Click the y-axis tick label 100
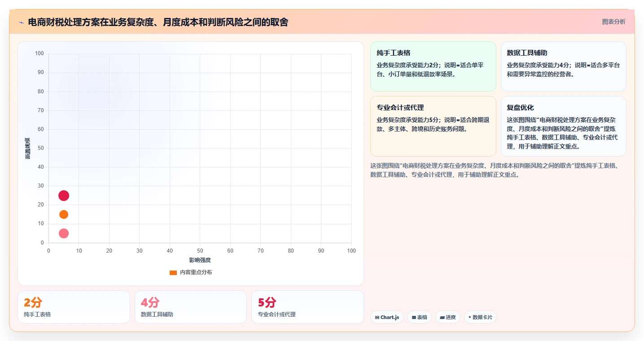The image size is (644, 341). click(39, 54)
